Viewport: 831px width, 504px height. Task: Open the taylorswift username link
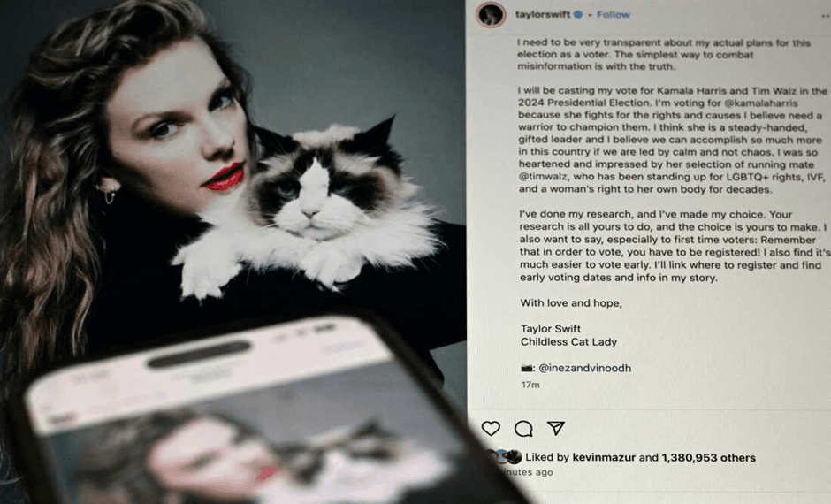pyautogui.click(x=542, y=15)
